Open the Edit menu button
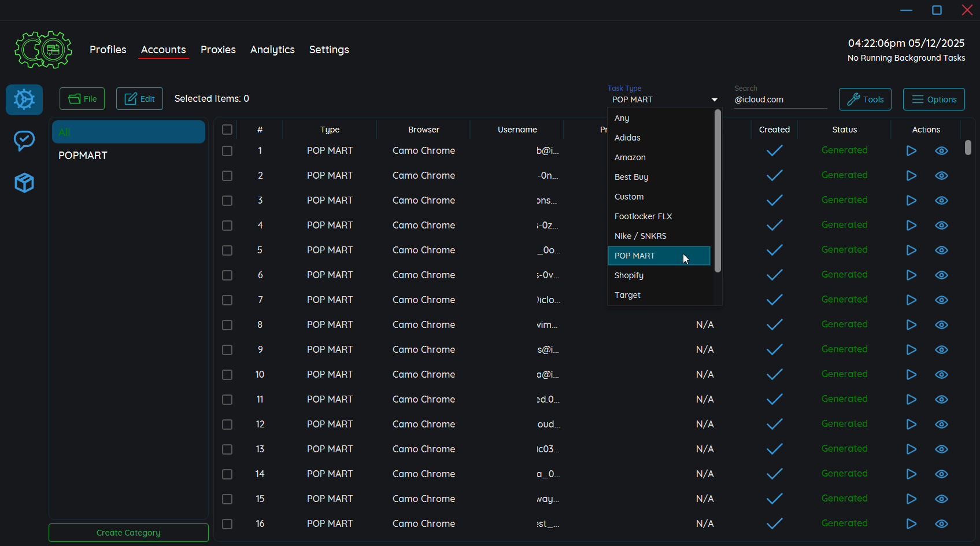Image resolution: width=980 pixels, height=546 pixels. click(139, 99)
